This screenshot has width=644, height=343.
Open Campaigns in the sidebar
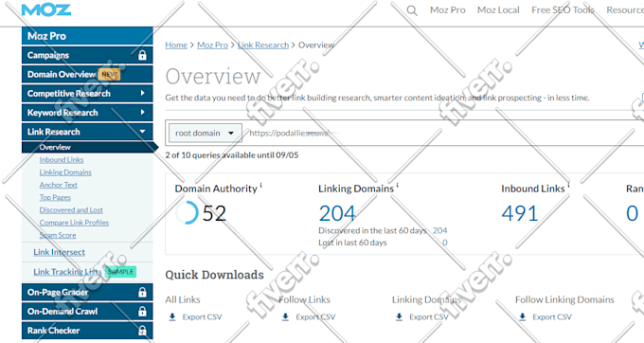click(87, 55)
